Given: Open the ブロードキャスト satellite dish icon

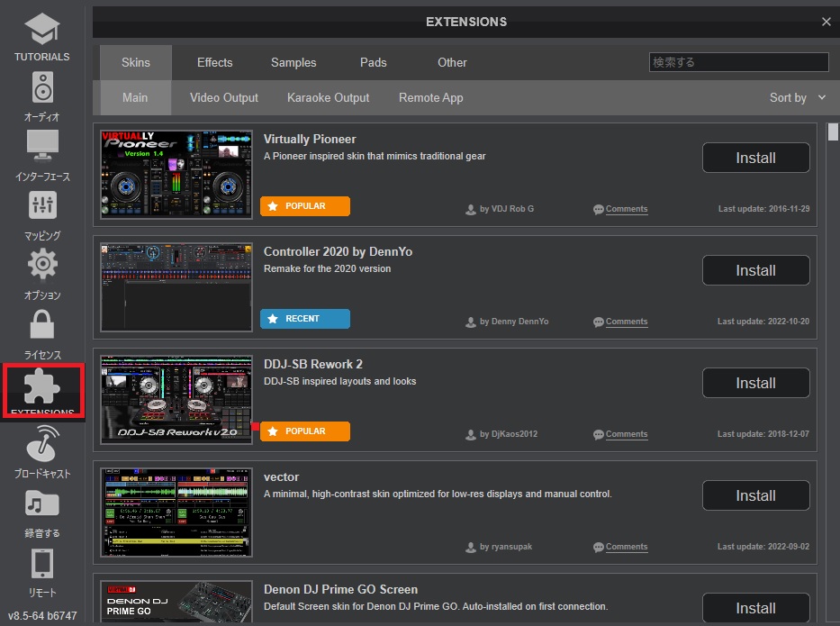Looking at the screenshot, I should [42, 443].
